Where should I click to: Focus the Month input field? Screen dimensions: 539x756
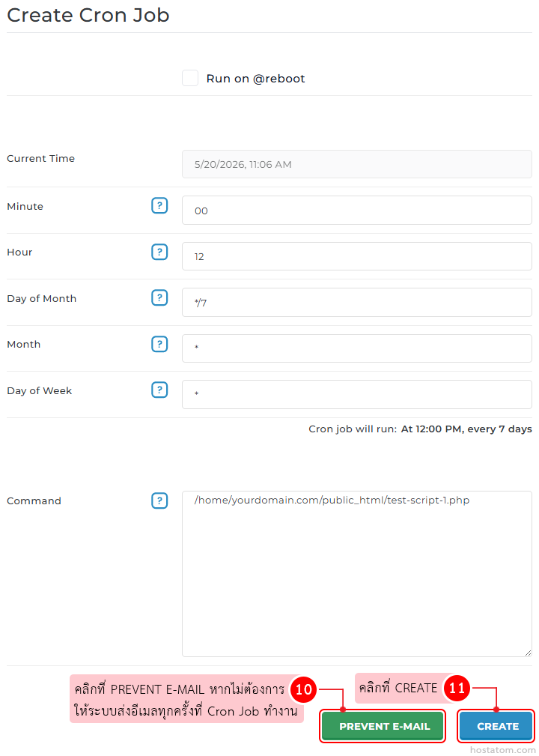click(x=357, y=348)
